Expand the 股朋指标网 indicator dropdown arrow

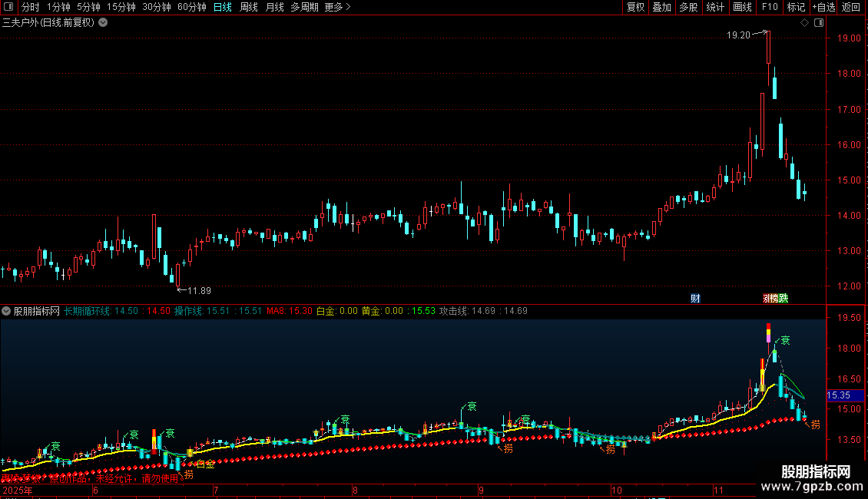coord(6,311)
